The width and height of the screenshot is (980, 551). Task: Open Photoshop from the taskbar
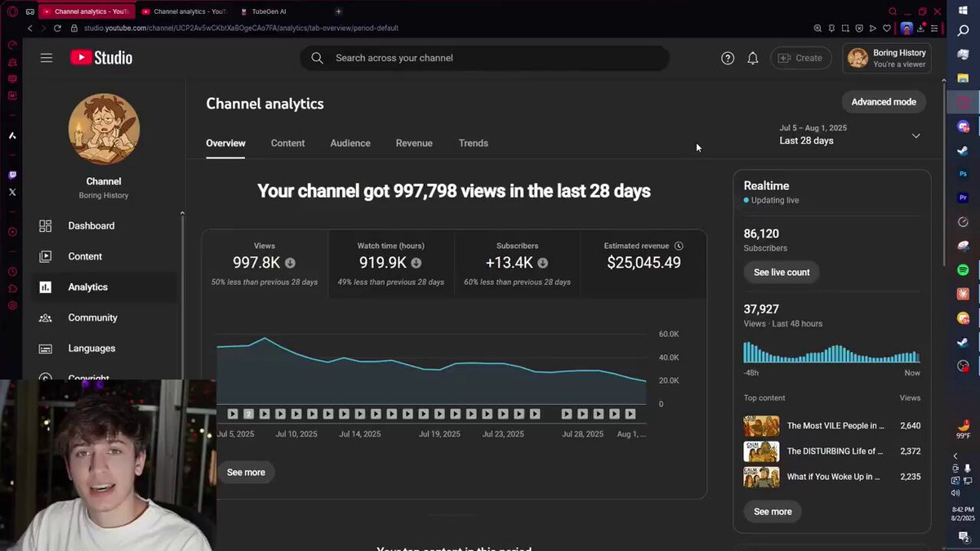click(964, 174)
